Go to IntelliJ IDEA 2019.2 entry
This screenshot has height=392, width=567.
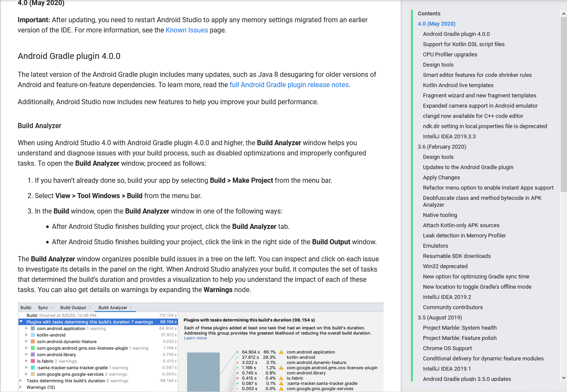point(447,297)
